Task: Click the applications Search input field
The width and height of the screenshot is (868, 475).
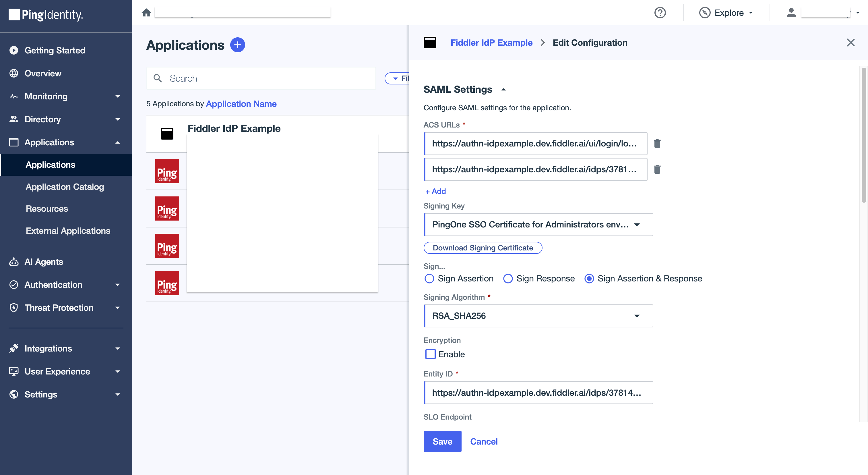Action: pos(261,78)
